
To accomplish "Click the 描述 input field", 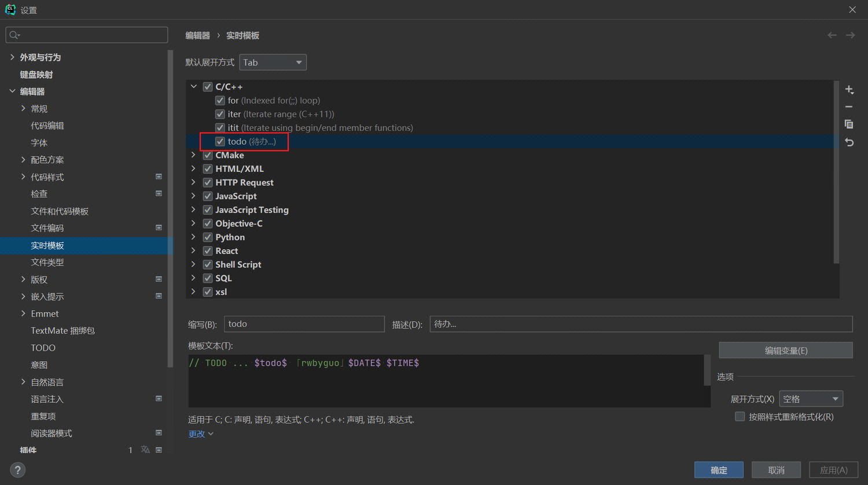I will tap(641, 324).
